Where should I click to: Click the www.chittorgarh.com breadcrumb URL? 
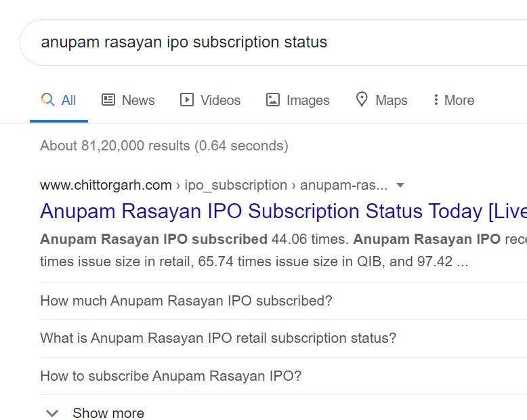[106, 185]
